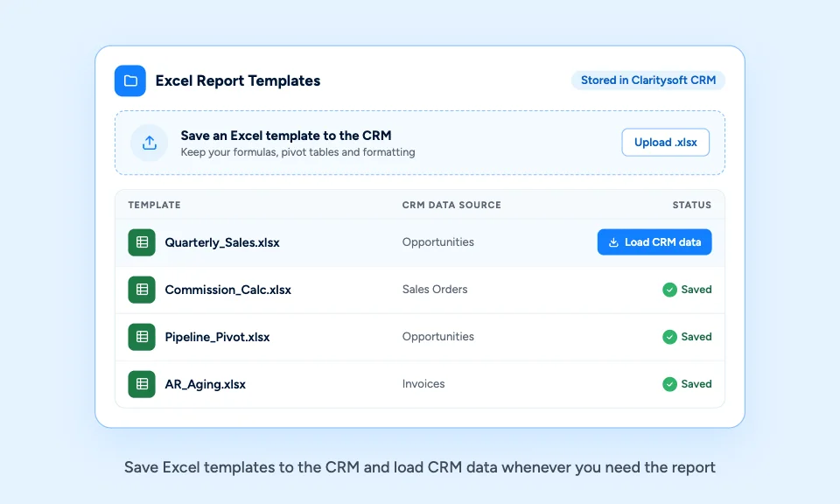840x504 pixels.
Task: Click the spreadsheet icon for Commission_Calc.xlsx
Action: [x=142, y=290]
